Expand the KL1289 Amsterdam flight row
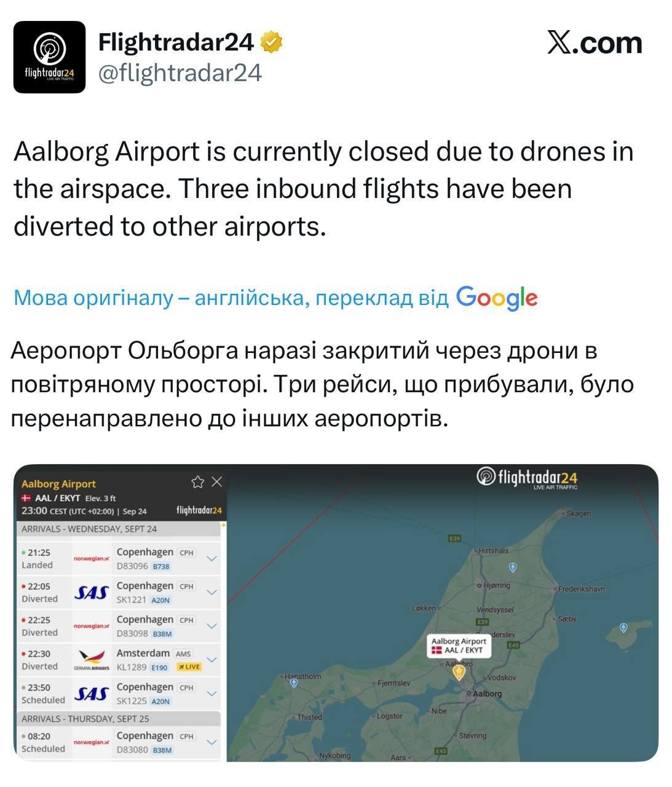This screenshot has width=672, height=787. tap(211, 659)
